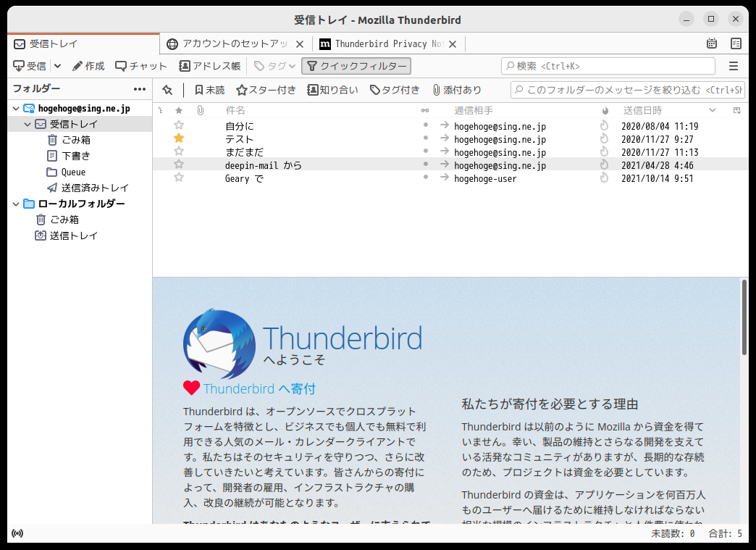This screenshot has height=550, width=756.
Task: Click the online status icon in status bar
Action: point(17,533)
